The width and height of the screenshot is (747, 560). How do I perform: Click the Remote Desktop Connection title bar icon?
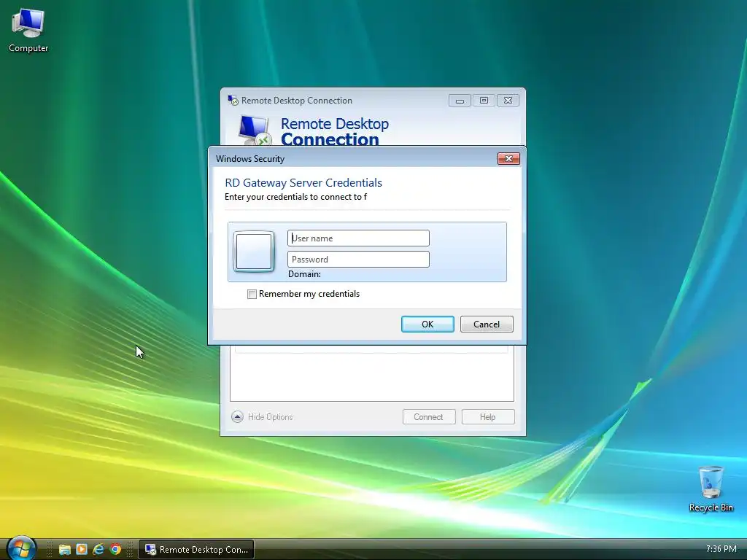click(x=233, y=100)
